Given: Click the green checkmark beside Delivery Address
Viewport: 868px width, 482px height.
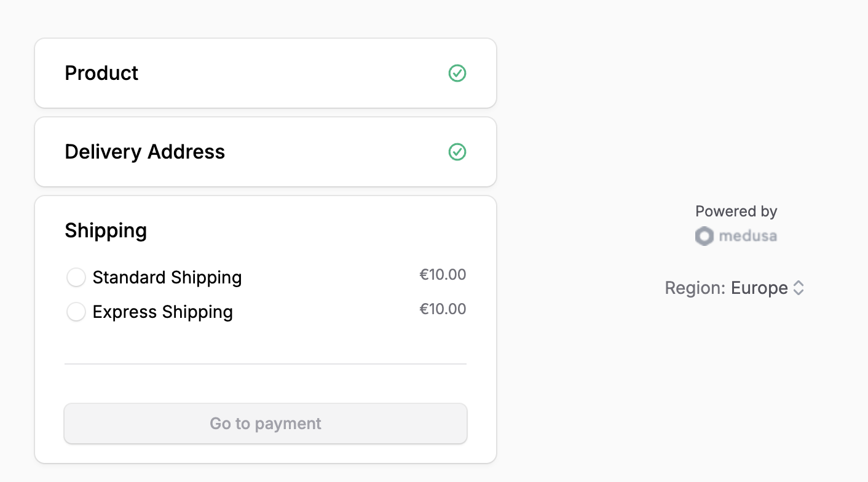Looking at the screenshot, I should [457, 152].
